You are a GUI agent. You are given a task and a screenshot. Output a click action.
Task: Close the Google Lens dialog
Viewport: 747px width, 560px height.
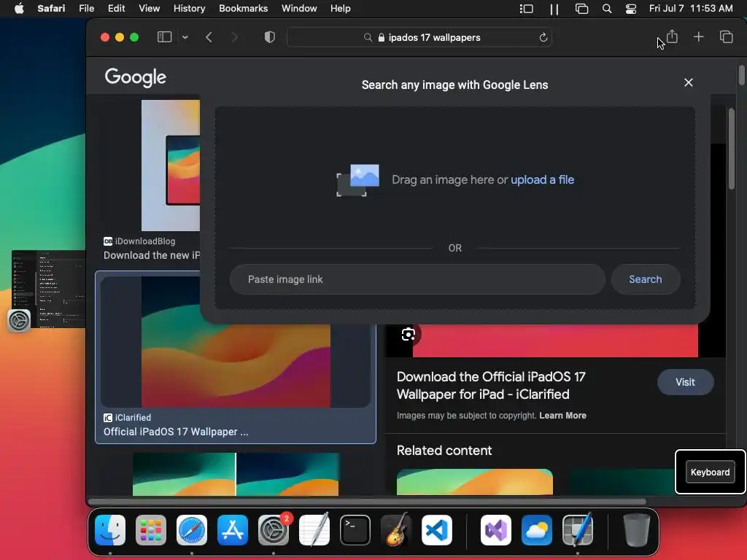(x=689, y=82)
